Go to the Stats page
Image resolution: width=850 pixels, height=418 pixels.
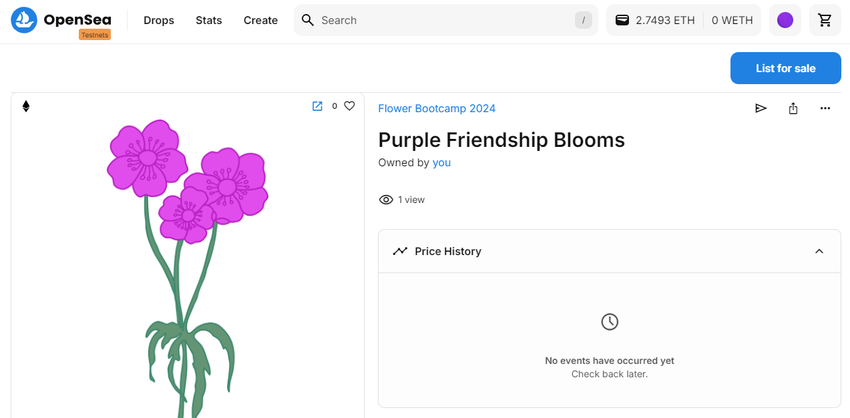(209, 20)
